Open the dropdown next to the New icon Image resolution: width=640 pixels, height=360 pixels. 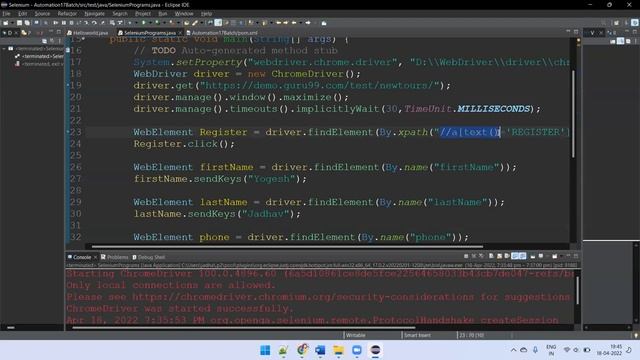pos(12,23)
